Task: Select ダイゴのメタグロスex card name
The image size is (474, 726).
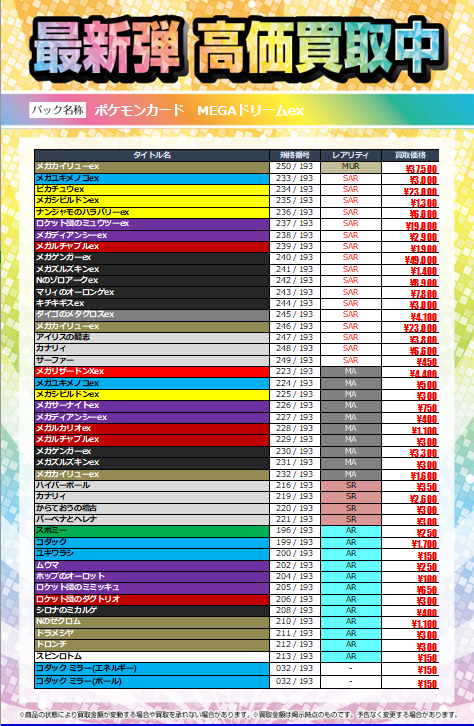Action: pyautogui.click(x=75, y=314)
